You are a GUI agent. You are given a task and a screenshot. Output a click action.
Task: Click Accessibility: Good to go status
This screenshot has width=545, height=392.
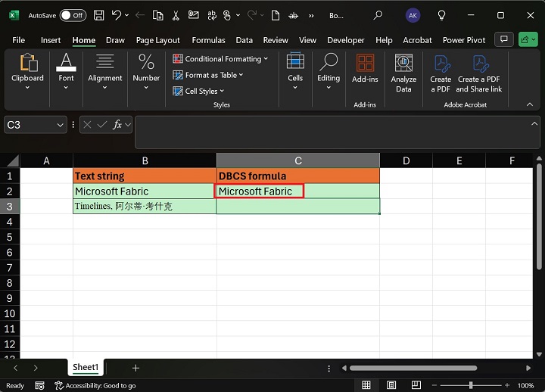[x=95, y=385]
